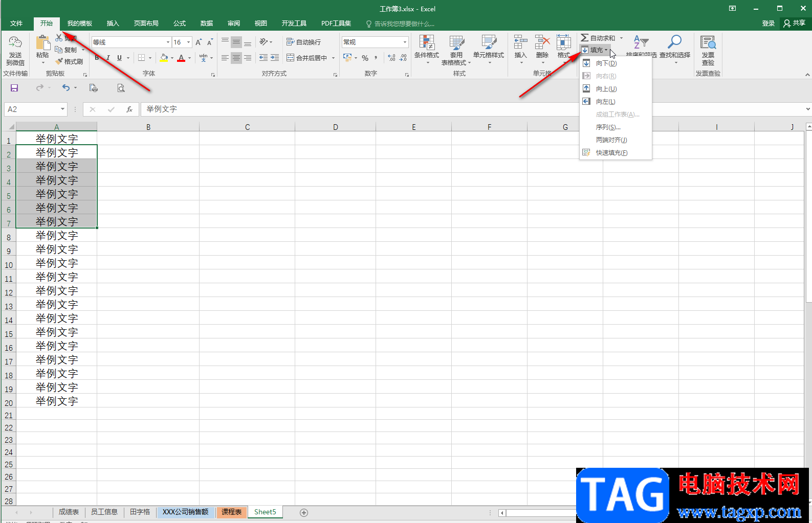Click the formula bar input field
Screen dimensions: 812x523
(471, 109)
